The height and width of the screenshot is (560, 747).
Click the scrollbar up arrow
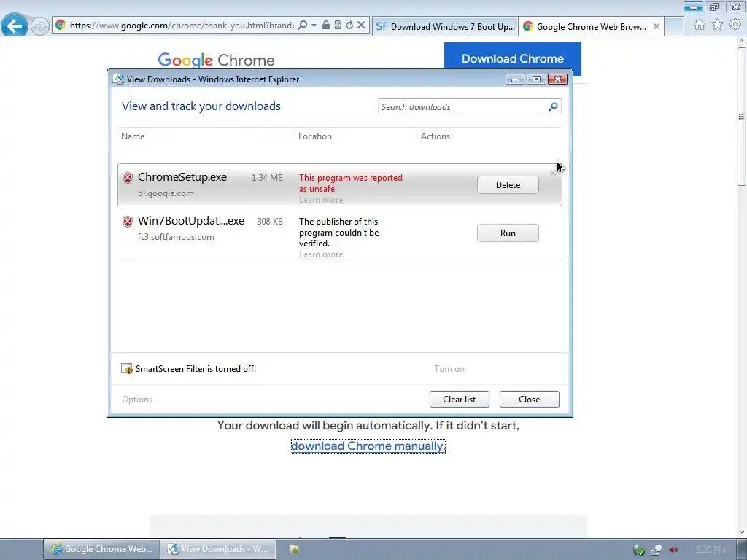click(742, 42)
